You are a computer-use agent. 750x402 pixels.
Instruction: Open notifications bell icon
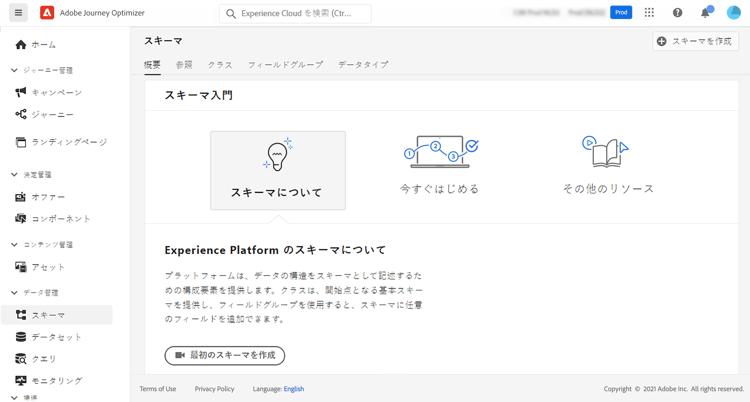tap(706, 13)
